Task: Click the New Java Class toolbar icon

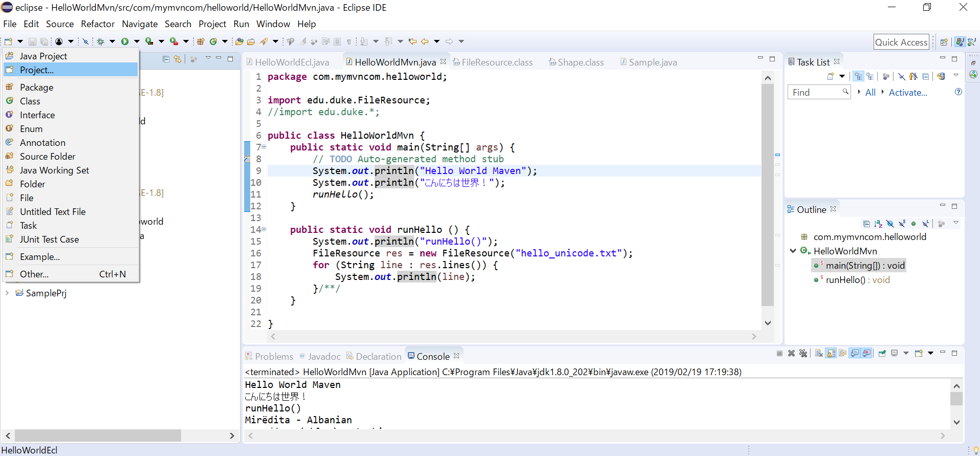Action: coord(213,41)
